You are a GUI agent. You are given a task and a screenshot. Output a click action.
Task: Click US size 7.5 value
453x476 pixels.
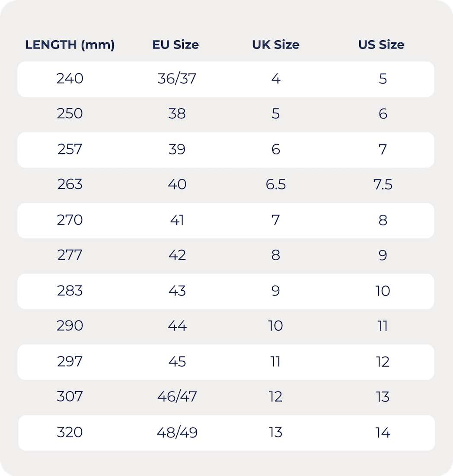click(x=383, y=185)
